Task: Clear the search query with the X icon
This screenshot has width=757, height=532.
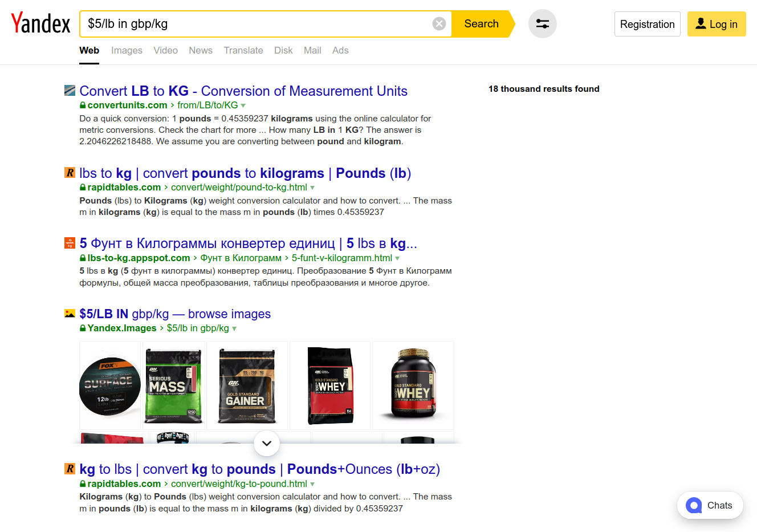Action: [x=439, y=23]
